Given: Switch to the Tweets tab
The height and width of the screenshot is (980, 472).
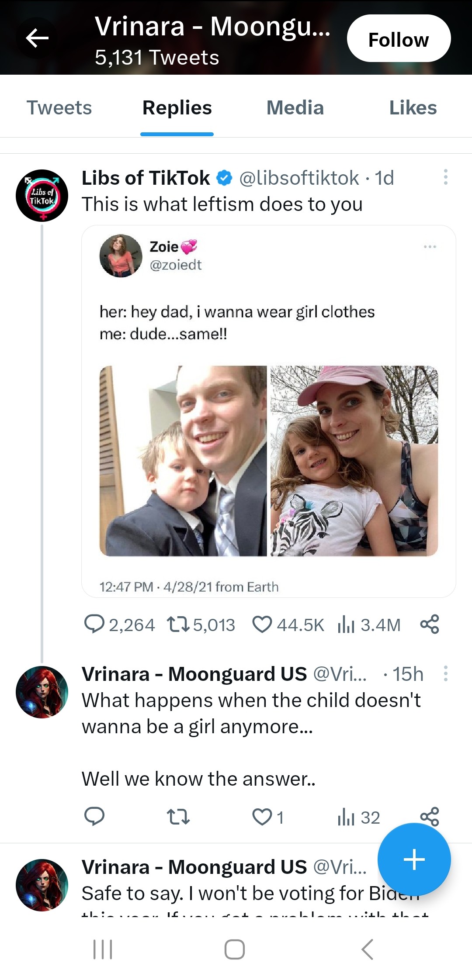Looking at the screenshot, I should coord(59,108).
